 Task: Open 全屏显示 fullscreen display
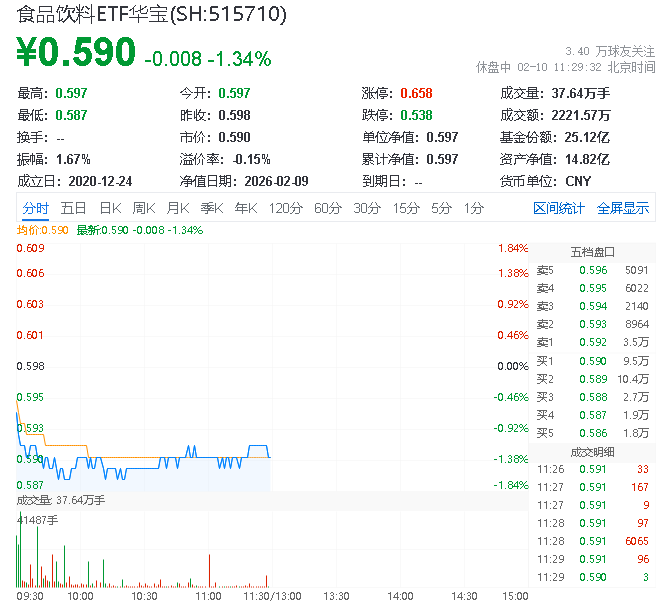(623, 208)
